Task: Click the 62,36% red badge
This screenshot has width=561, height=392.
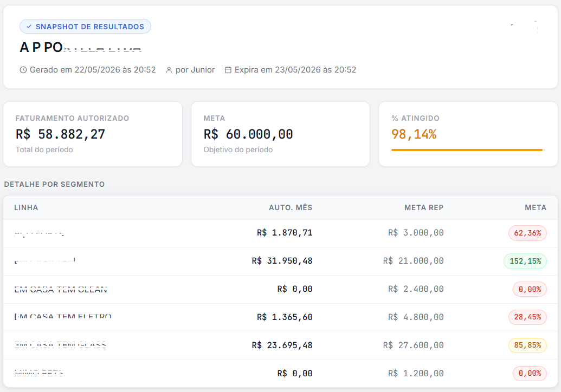Action: 527,233
